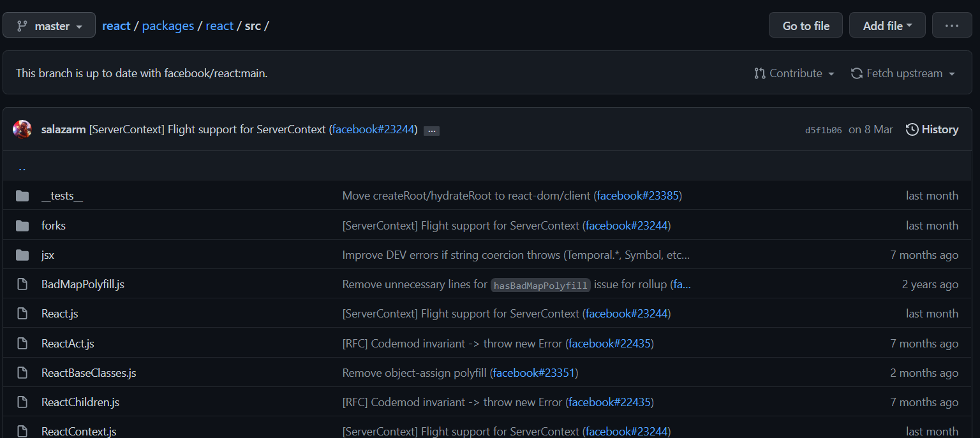Expand the Fetch upstream dropdown
Viewport: 980px width, 438px height.
pyautogui.click(x=903, y=73)
